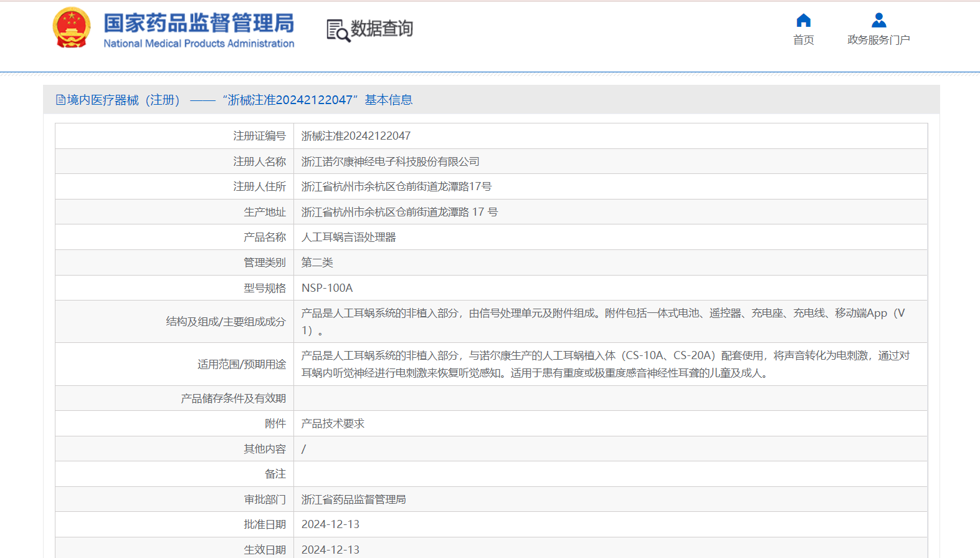Screen dimensions: 980x558
Task: Click the 型号规格 label
Action: 265,288
